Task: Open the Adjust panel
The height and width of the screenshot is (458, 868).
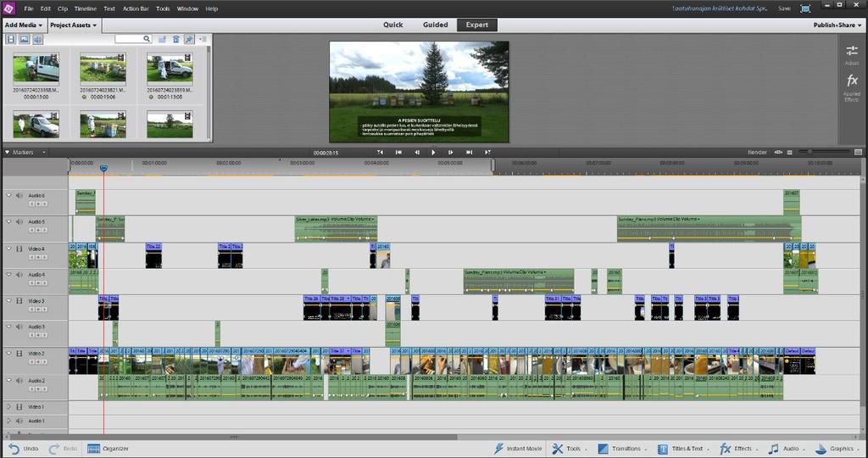Action: pyautogui.click(x=852, y=55)
